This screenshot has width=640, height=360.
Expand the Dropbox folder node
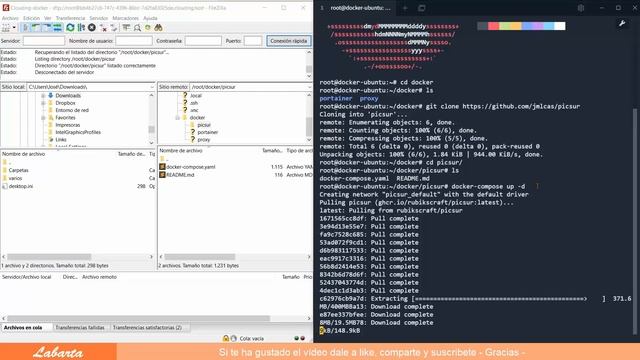(x=43, y=103)
